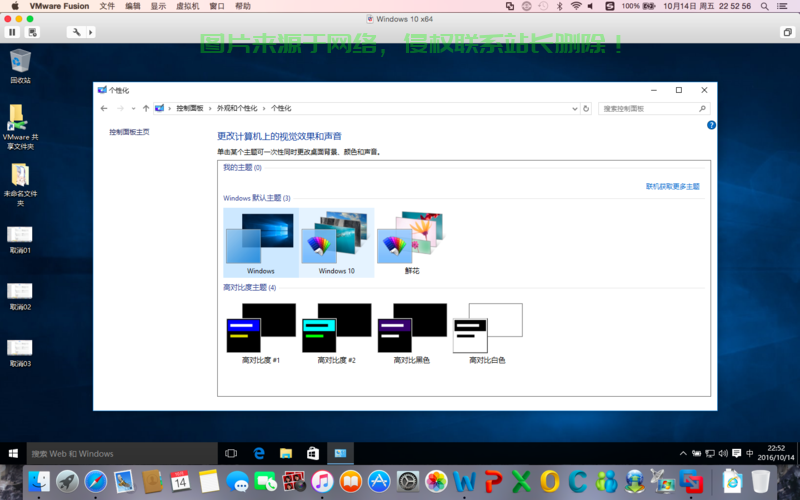Open 控制面板主页 link in sidebar
This screenshot has width=800, height=500.
[129, 132]
